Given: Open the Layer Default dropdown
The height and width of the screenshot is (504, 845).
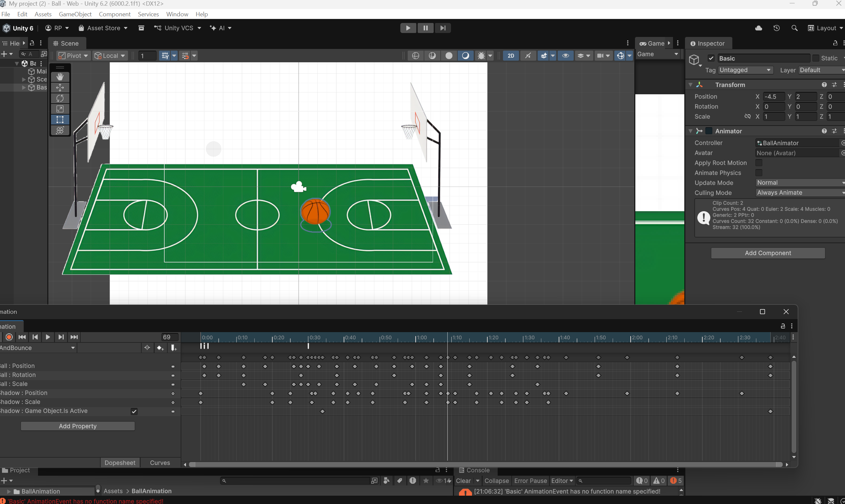Looking at the screenshot, I should [822, 70].
